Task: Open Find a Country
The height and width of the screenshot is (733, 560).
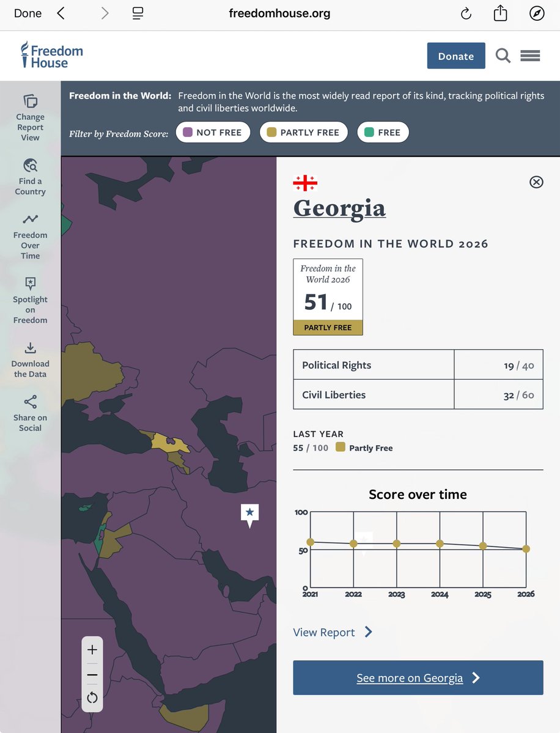Action: click(31, 177)
